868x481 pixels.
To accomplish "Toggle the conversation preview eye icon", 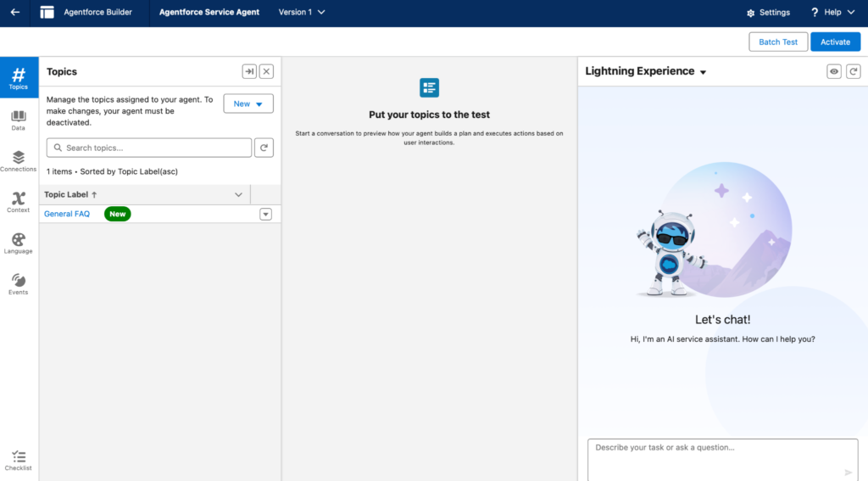I will (x=834, y=72).
